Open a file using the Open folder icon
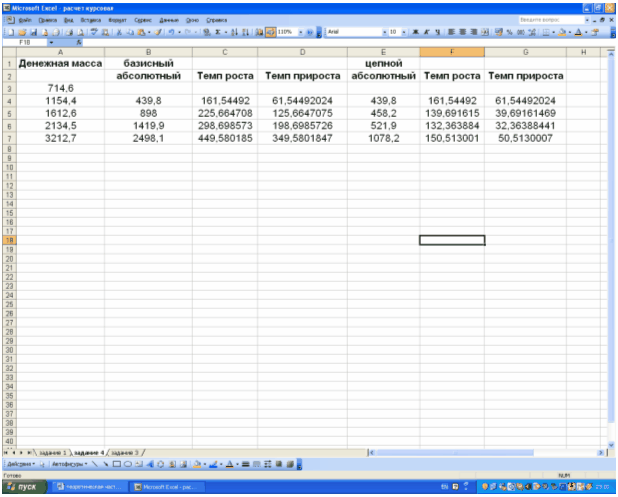This screenshot has width=618, height=497. point(22,32)
